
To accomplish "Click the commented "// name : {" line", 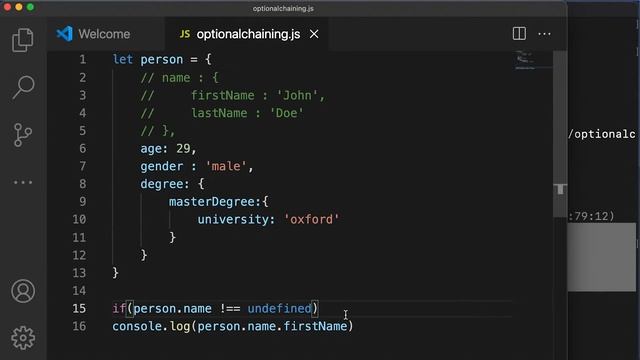I will pos(180,78).
